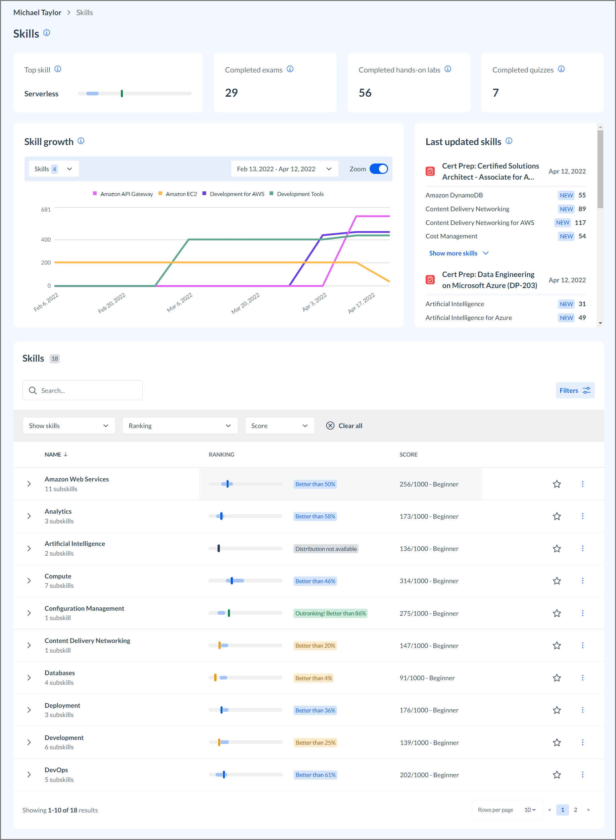Expand the Compute skill row
Viewport: 616px width, 840px height.
click(x=29, y=580)
